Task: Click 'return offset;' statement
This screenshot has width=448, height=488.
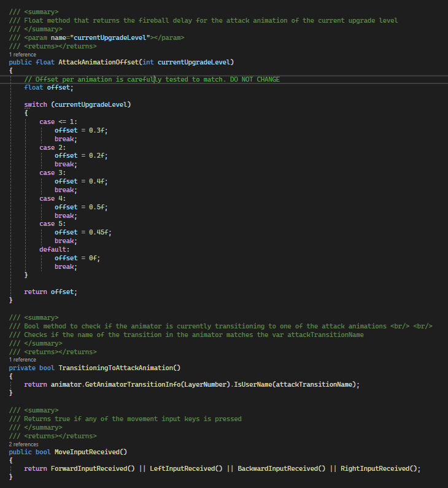Action: [51, 292]
